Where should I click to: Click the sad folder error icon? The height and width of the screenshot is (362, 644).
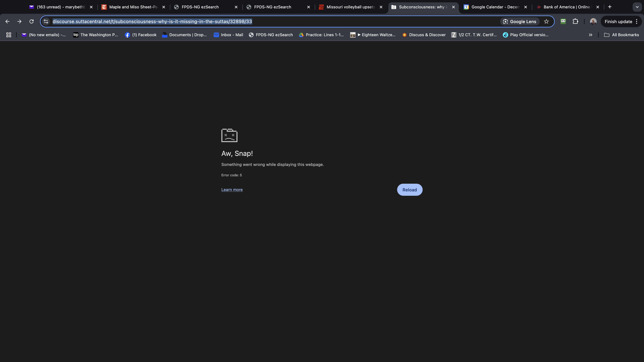[x=229, y=135]
